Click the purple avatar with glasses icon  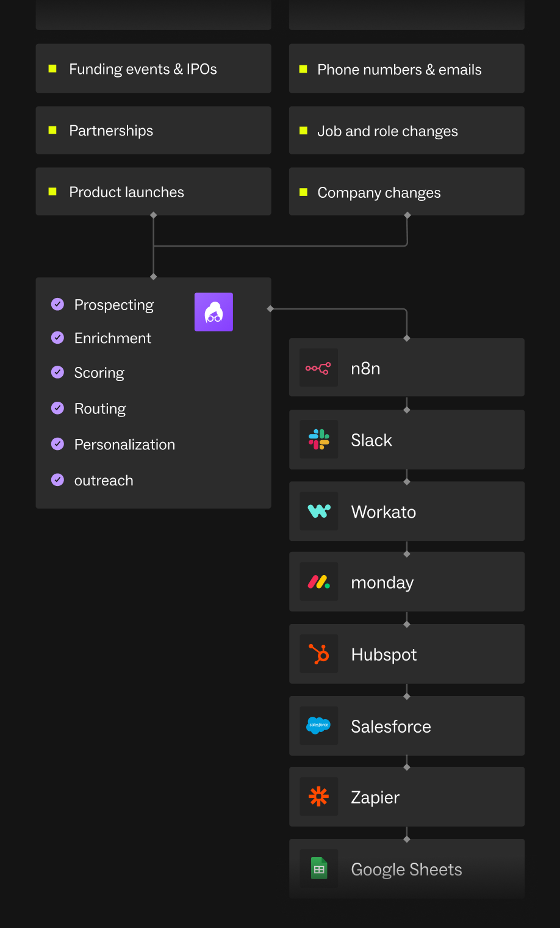pyautogui.click(x=214, y=312)
